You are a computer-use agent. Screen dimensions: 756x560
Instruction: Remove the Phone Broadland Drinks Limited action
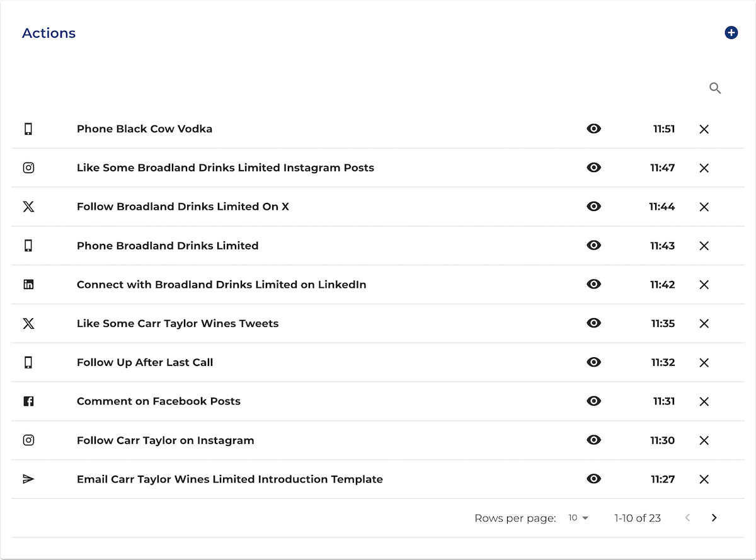pyautogui.click(x=704, y=246)
